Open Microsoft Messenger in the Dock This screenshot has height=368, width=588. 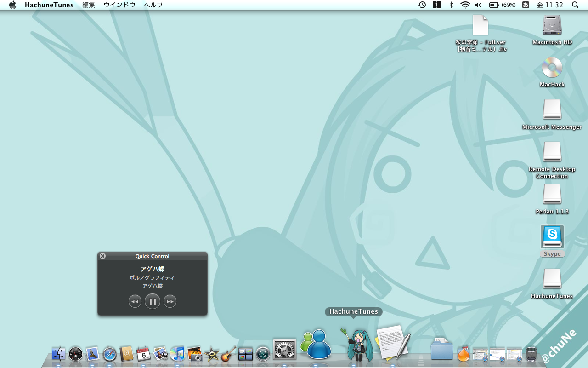click(316, 344)
